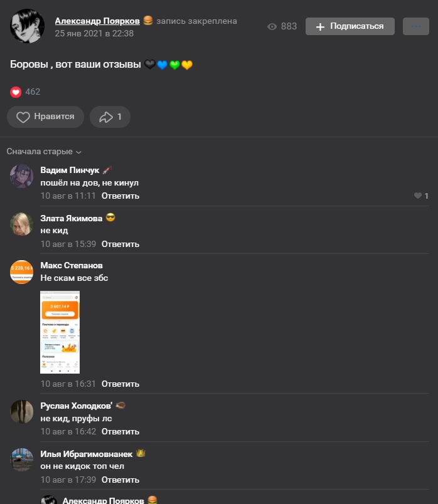Viewport: 438px width, 504px height.
Task: Open the Александр Поярков author link
Action: click(97, 21)
